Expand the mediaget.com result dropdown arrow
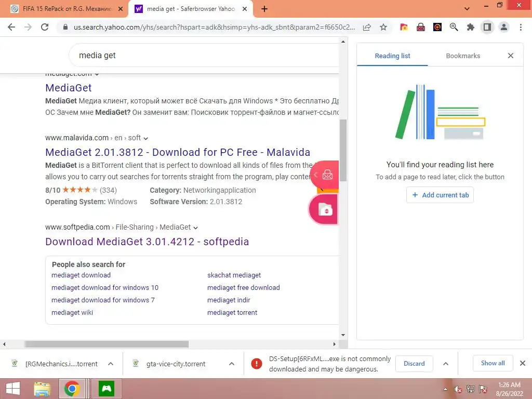 [97, 74]
